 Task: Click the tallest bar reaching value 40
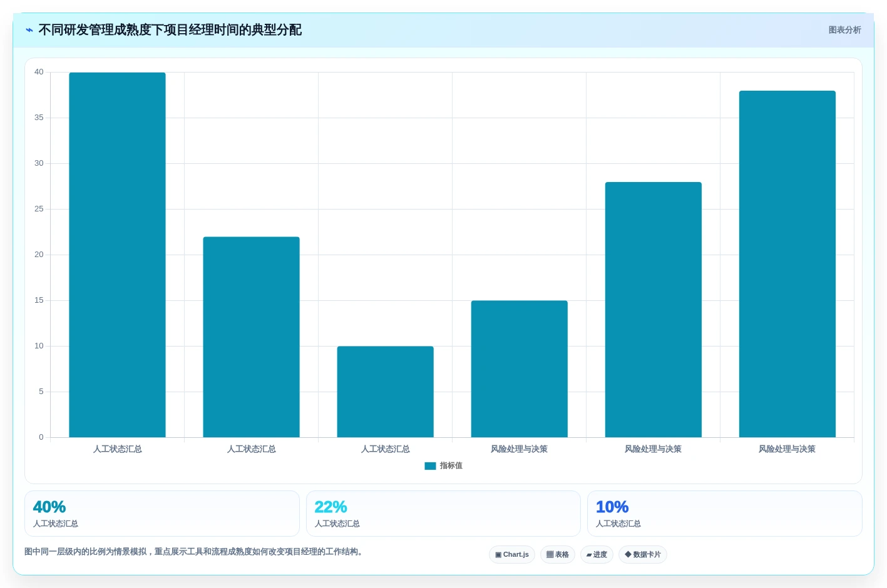pos(117,255)
